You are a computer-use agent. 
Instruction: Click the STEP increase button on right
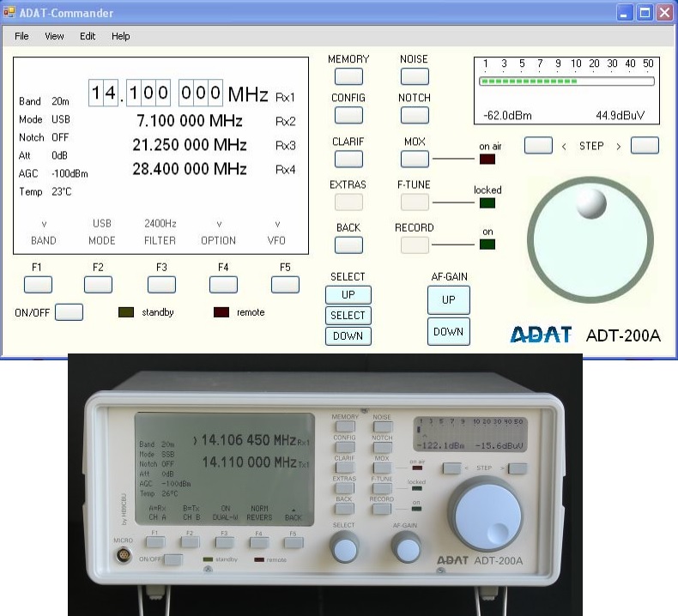645,145
